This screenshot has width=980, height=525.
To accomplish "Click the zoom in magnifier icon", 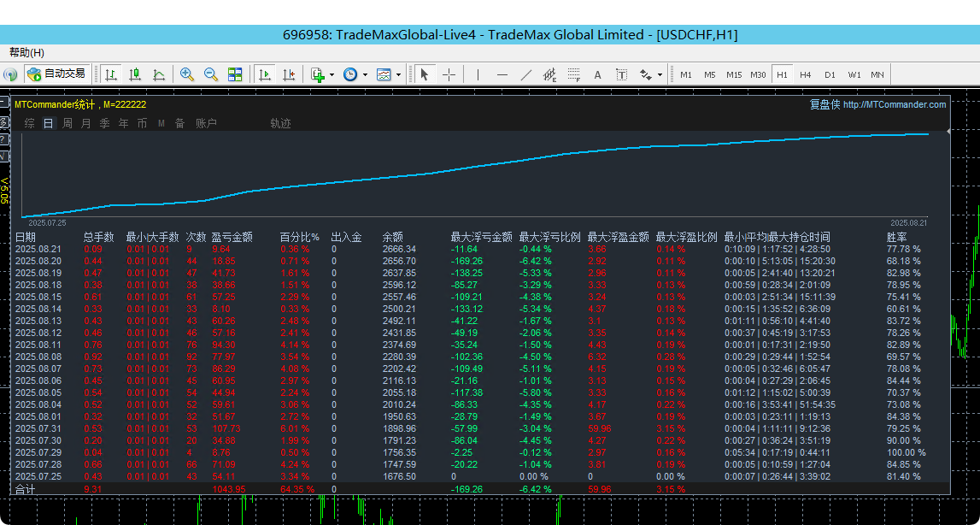I will point(187,74).
